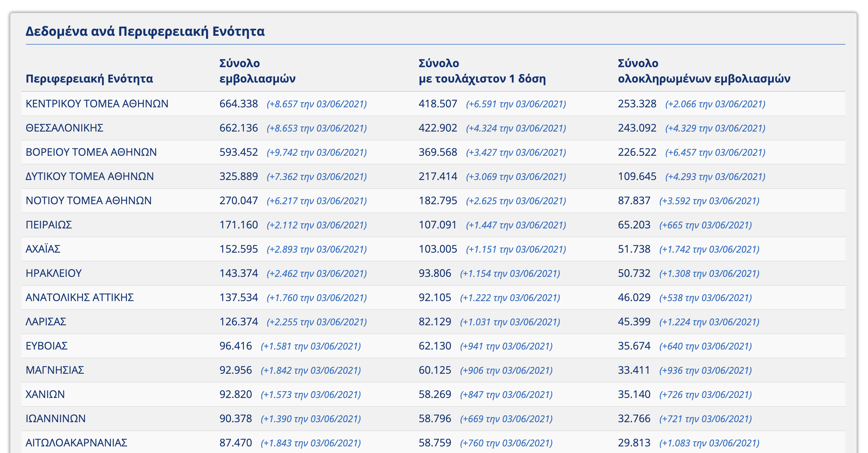Click the 60.125 value in ΜΑΓΝΗΣΙΑΣ row
The height and width of the screenshot is (453, 868).
click(x=435, y=370)
